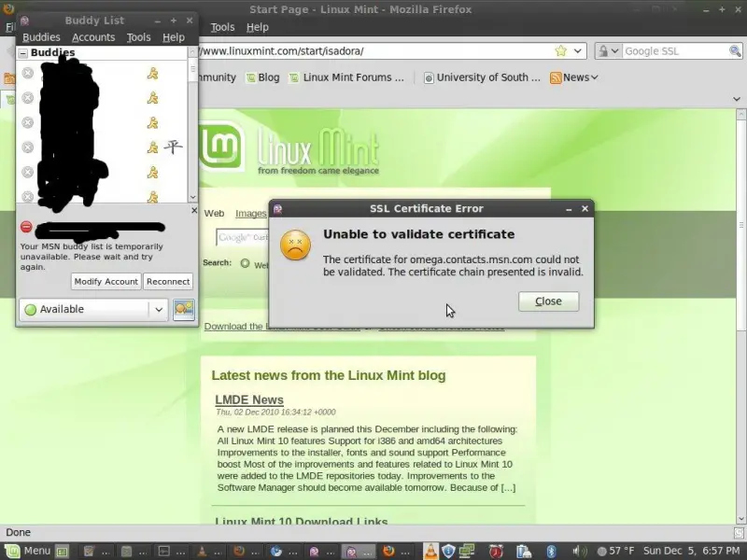This screenshot has width=747, height=560.
Task: Click the Reconnect button
Action: (x=168, y=281)
